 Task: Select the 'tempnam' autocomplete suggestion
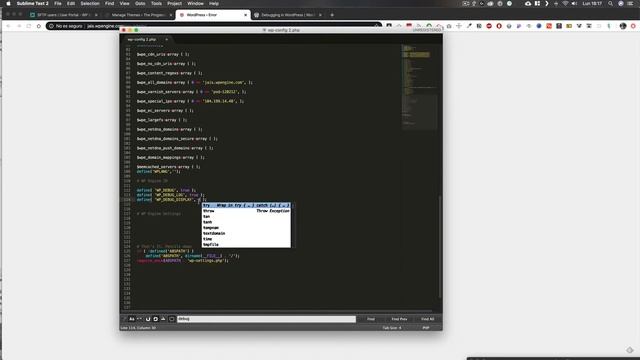tap(246, 228)
